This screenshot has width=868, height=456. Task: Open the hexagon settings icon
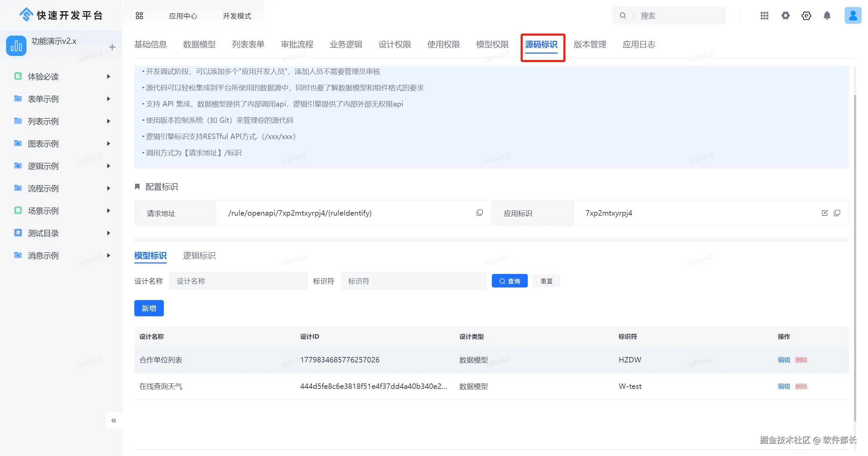(806, 16)
